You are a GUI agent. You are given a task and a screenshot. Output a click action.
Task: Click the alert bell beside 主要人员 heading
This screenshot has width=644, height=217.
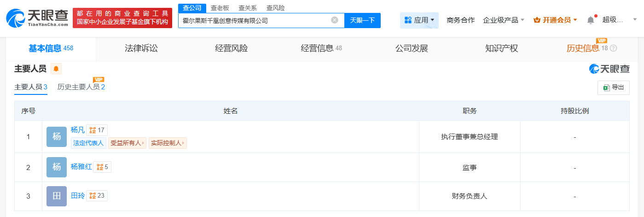[x=56, y=69]
